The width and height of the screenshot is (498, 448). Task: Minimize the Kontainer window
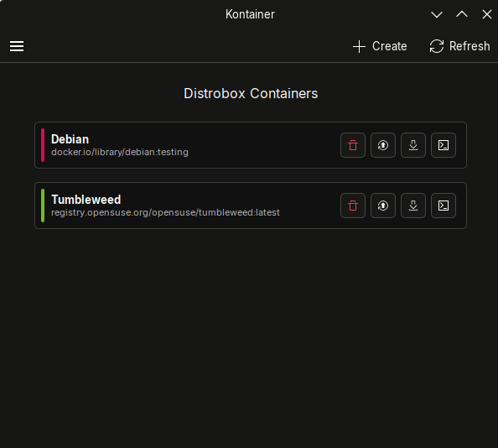point(437,14)
